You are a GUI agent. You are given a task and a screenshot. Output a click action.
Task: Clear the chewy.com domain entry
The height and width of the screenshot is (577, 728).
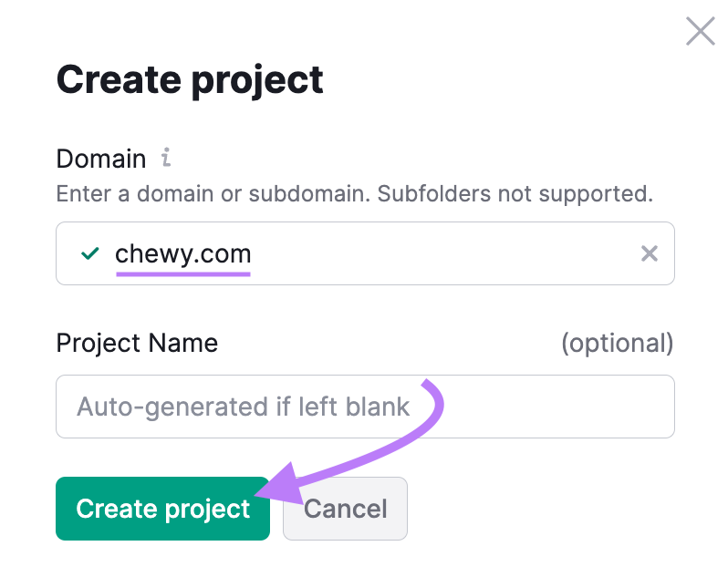click(x=649, y=253)
